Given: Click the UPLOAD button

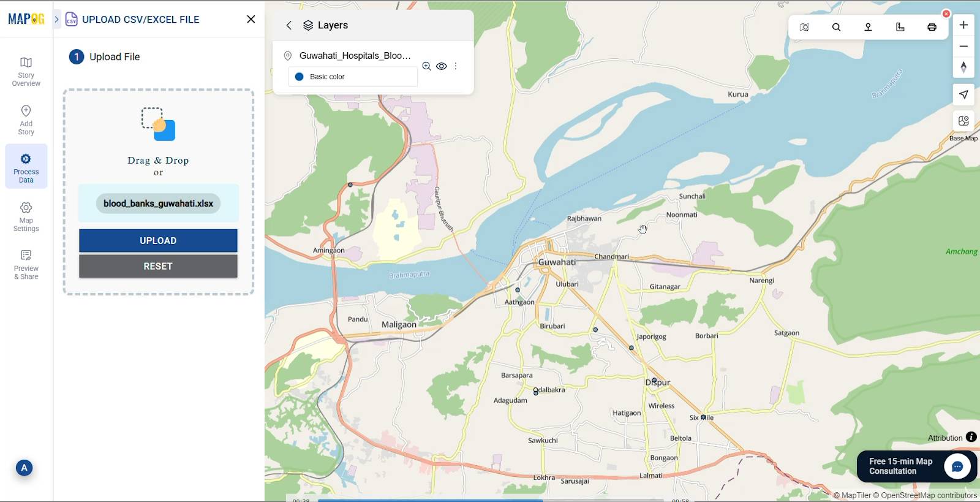Looking at the screenshot, I should click(x=158, y=240).
